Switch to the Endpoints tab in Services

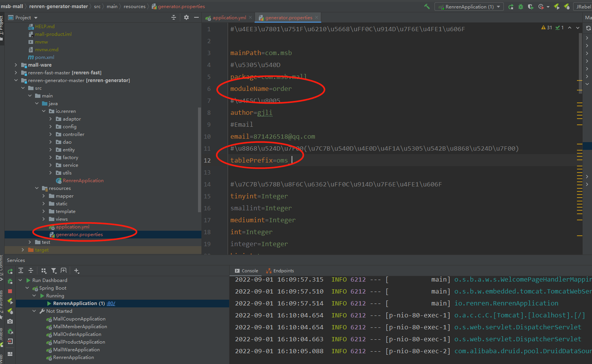pyautogui.click(x=280, y=271)
